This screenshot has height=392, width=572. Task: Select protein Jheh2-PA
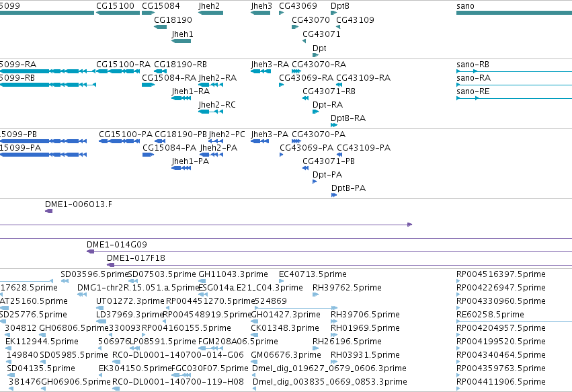pyautogui.click(x=212, y=155)
